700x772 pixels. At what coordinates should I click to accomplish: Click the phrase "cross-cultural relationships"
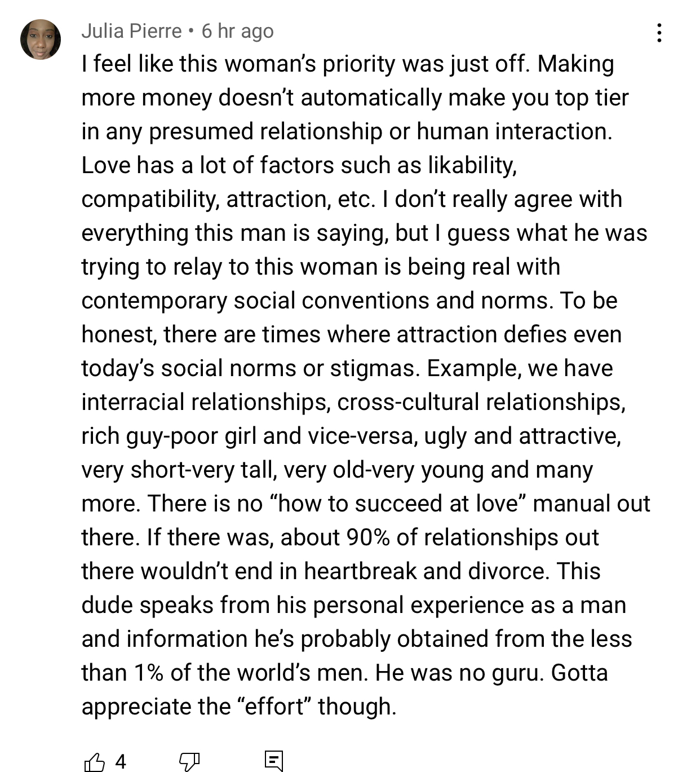tap(481, 402)
